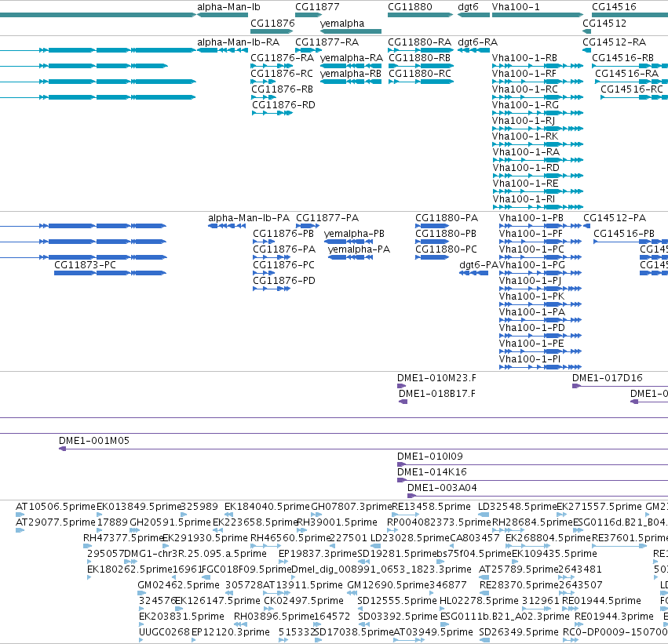Viewport: 668px width, 644px height.
Task: Select transcript CG11876-RB
Action: [x=282, y=89]
